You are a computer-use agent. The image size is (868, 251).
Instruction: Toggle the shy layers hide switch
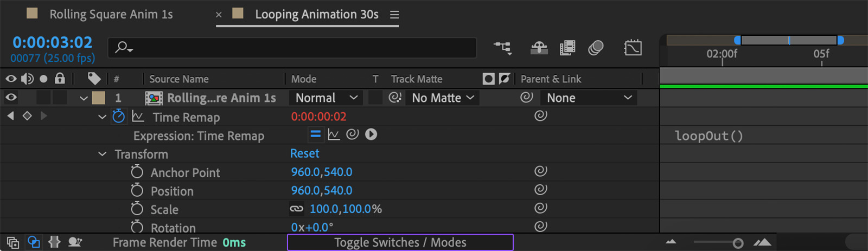coord(539,48)
